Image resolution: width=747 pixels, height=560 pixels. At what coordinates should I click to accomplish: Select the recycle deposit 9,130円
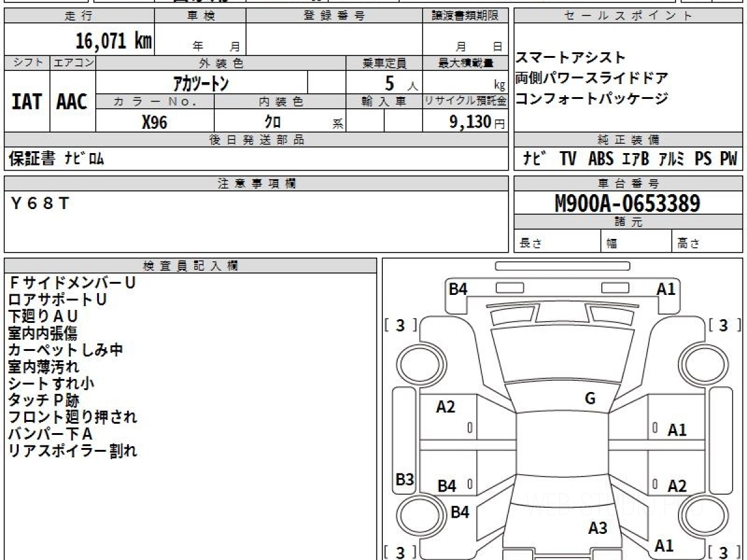[x=477, y=122]
